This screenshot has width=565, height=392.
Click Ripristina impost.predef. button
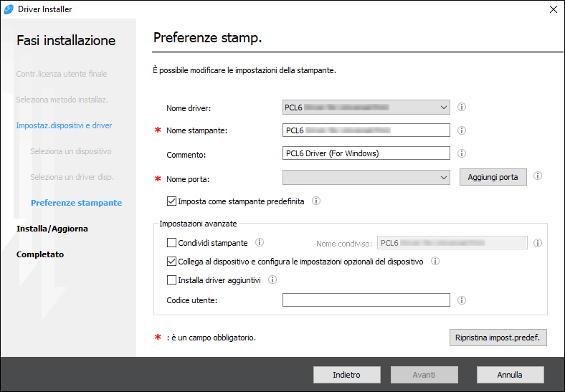tap(498, 338)
